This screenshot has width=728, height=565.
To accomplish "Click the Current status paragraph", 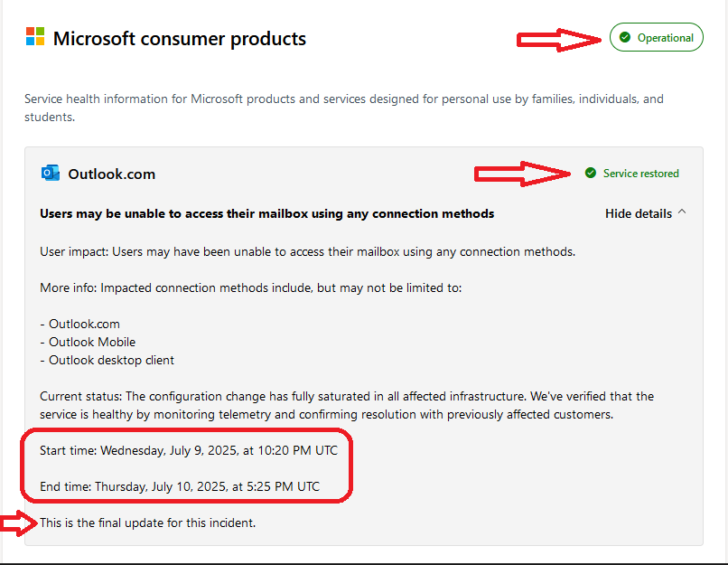I will [347, 405].
